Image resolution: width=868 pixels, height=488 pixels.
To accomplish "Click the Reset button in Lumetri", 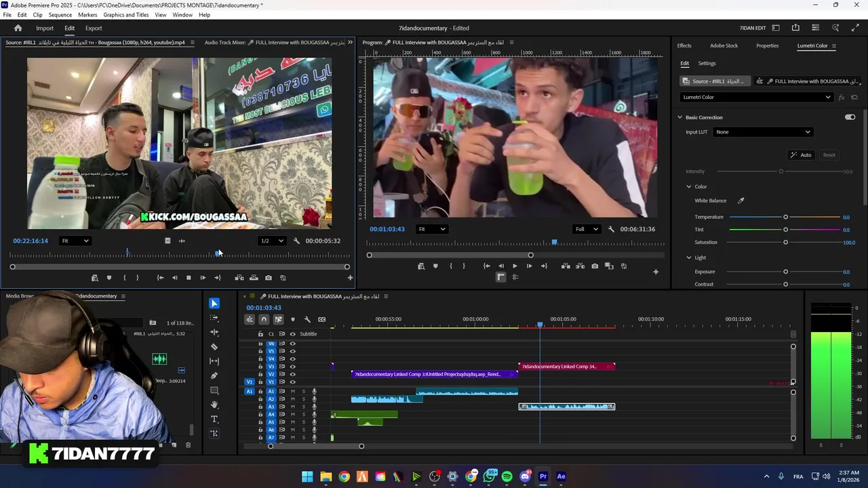I will point(829,155).
